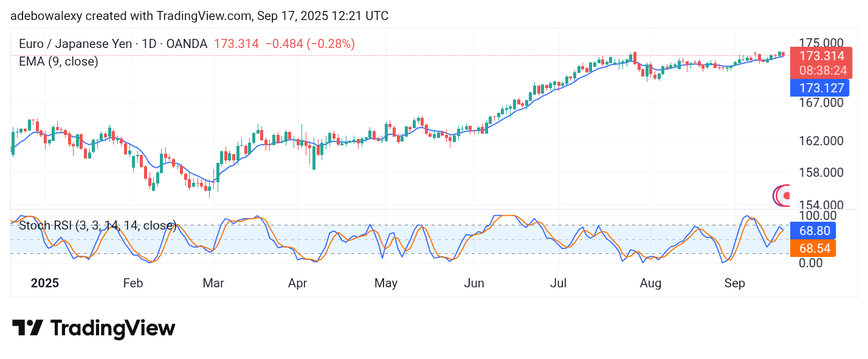868x359 pixels.
Task: Click the 154.000 price axis label
Action: tap(821, 205)
